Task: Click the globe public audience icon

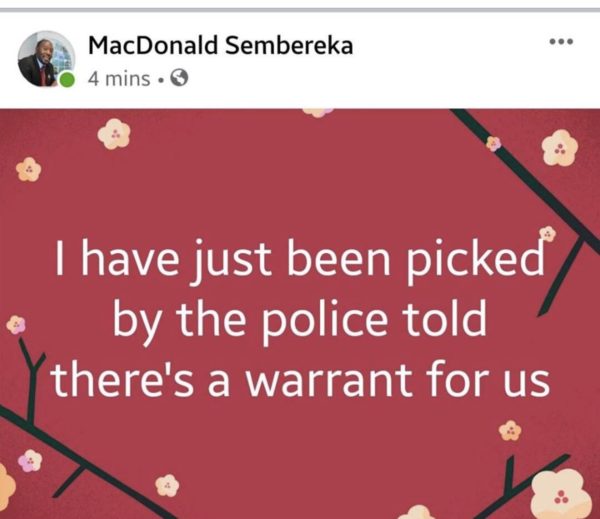Action: click(x=179, y=78)
